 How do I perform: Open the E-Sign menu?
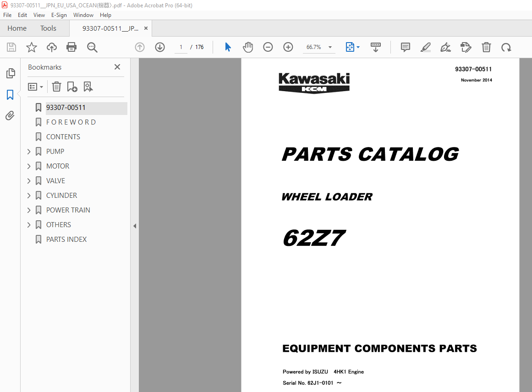(59, 15)
